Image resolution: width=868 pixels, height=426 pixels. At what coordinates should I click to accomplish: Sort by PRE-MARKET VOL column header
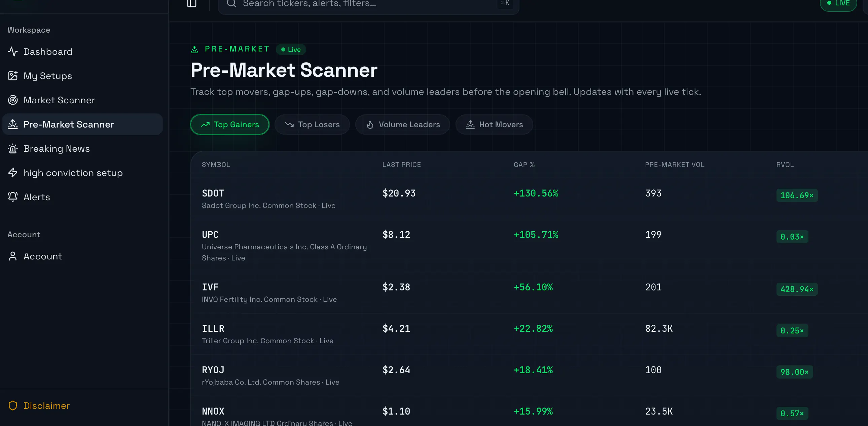tap(675, 165)
